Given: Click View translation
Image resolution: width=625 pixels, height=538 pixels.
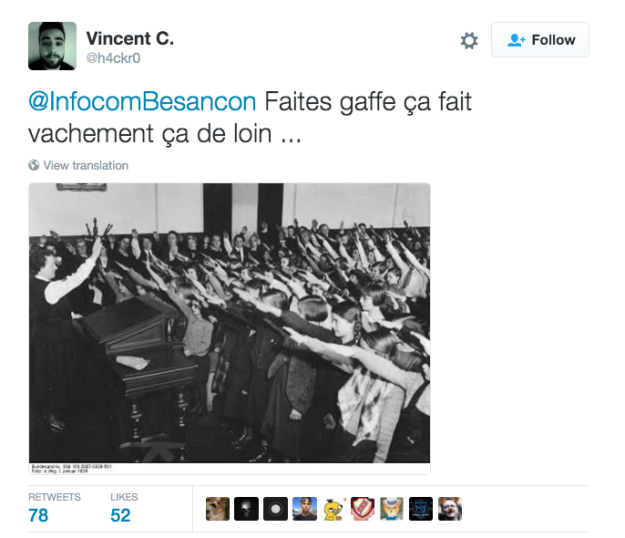Looking at the screenshot, I should point(86,165).
